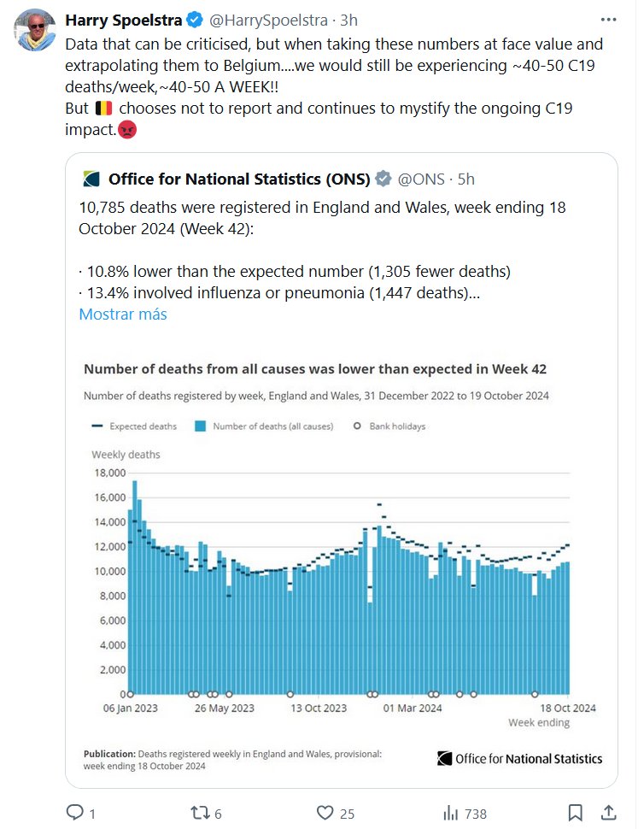View tweet analytics bar chart icon

pos(450,812)
